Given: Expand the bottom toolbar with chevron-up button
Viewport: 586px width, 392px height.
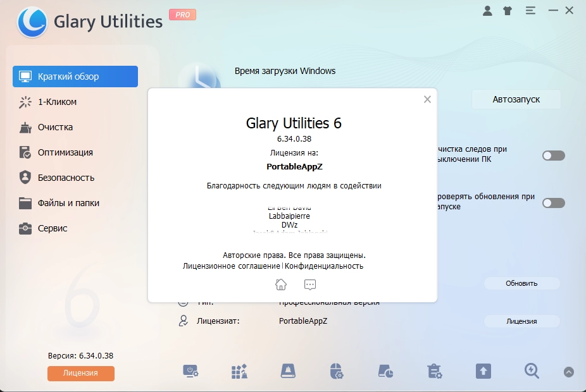Looking at the screenshot, I should click(x=568, y=372).
